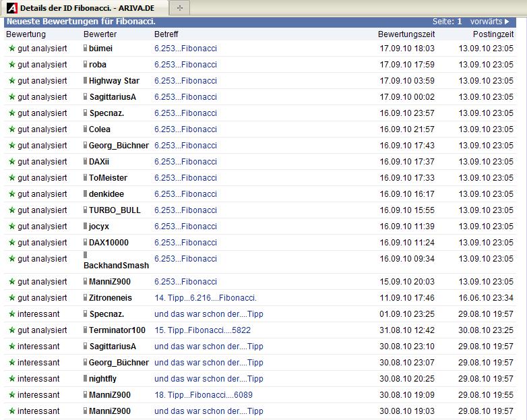Click the user icon beside ToMeister
Viewport: 527px width, 420px height.
click(x=86, y=177)
